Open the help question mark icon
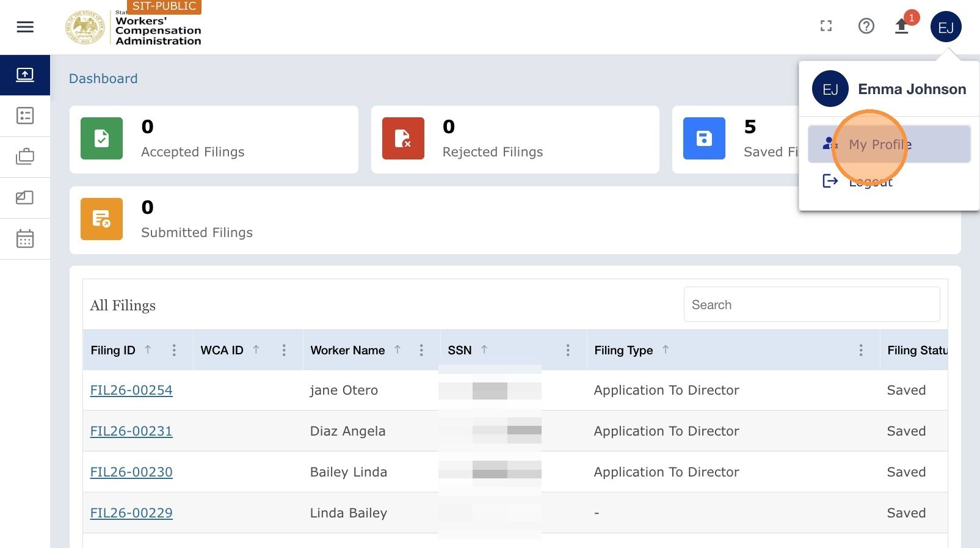The height and width of the screenshot is (548, 980). (866, 26)
